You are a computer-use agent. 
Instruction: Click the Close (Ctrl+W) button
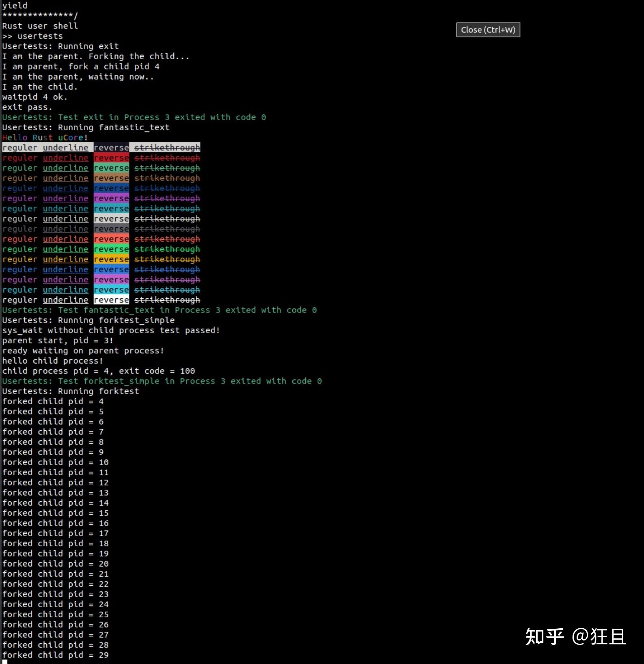488,30
